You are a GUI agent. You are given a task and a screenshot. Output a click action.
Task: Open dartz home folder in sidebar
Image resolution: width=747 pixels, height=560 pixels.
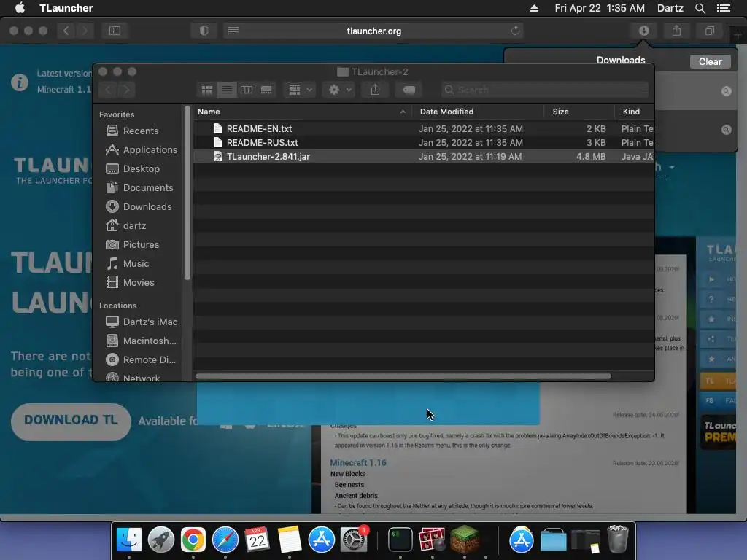[x=126, y=225]
